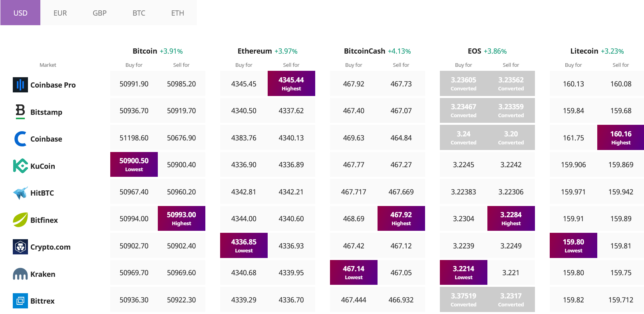644x314 pixels.
Task: Click the Bittrex logo icon
Action: click(x=20, y=301)
